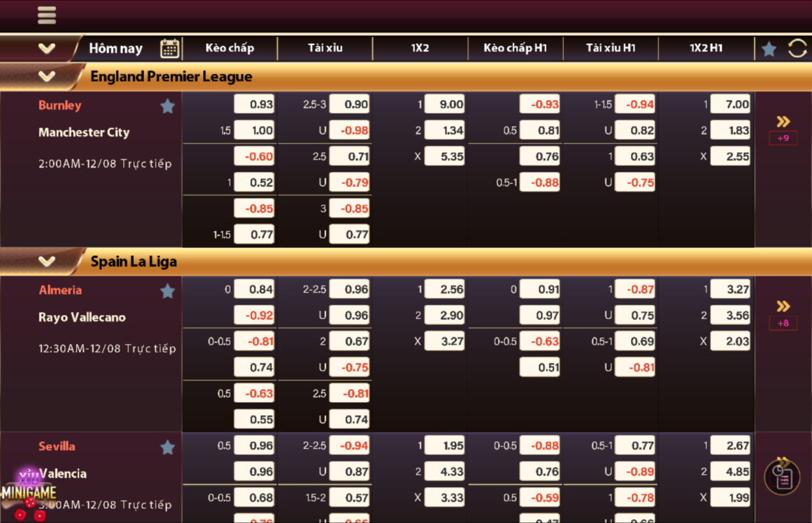Click the Manchester City team name
The image size is (812, 523).
[84, 132]
